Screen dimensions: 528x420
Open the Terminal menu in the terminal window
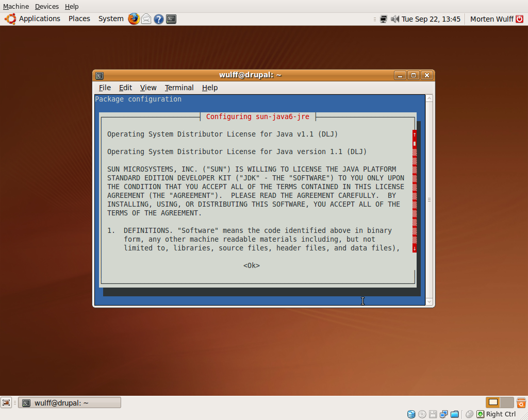point(179,88)
